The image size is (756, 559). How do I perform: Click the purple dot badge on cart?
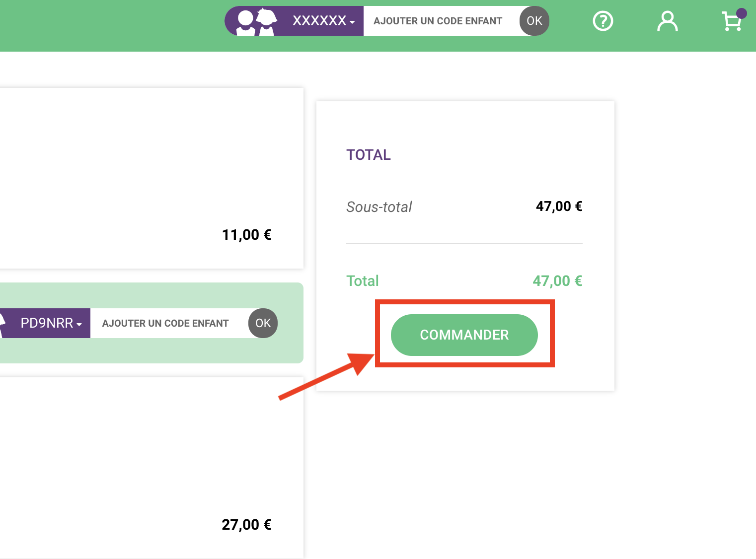pos(742,13)
